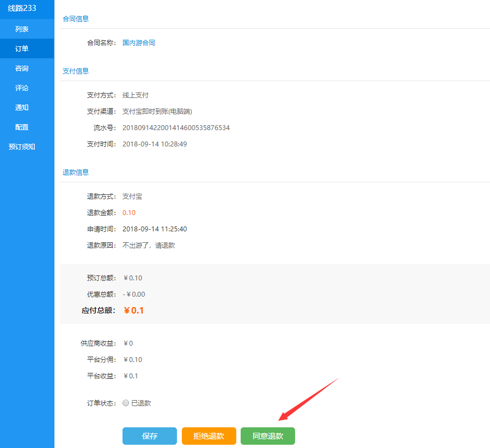Viewport: 490px width, 448px height.
Task: Switch to the 通知 page
Action: pos(22,107)
